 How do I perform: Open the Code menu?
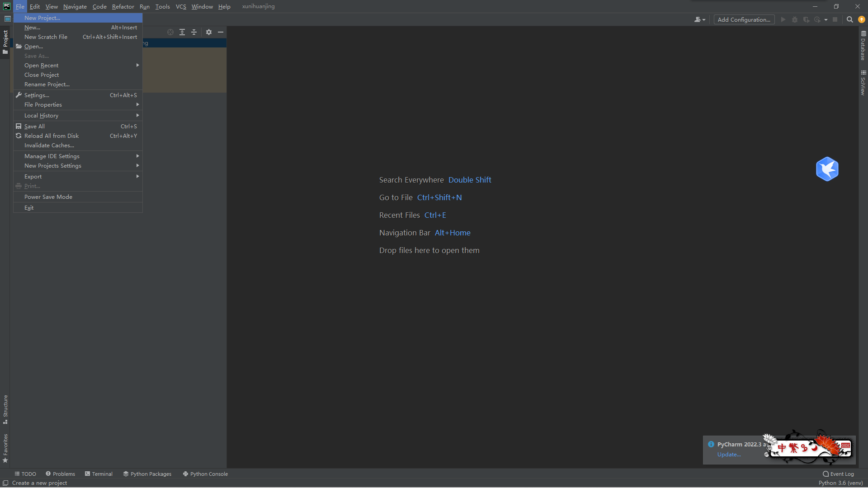[x=99, y=6]
